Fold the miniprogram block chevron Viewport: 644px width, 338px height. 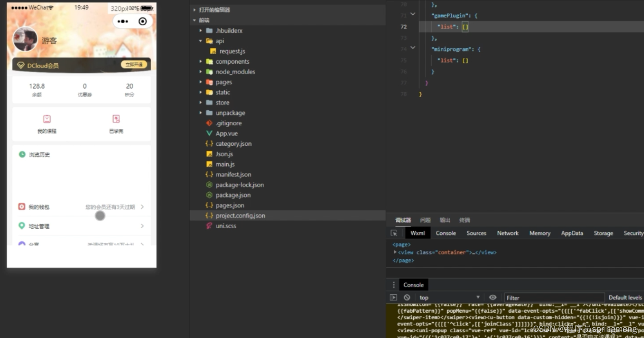412,48
